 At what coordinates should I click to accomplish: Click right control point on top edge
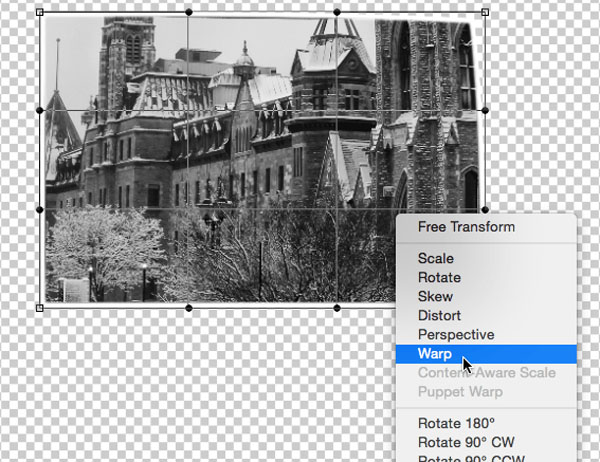337,12
